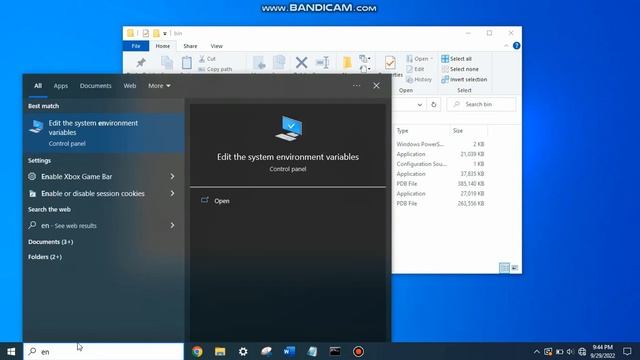Open volume control in system tray
This screenshot has height=360, width=640.
click(x=571, y=352)
